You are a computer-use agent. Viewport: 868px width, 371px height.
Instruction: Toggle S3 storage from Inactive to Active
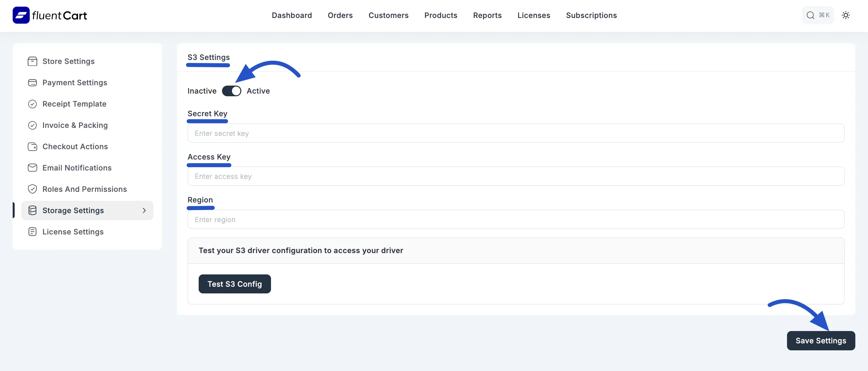(x=231, y=91)
